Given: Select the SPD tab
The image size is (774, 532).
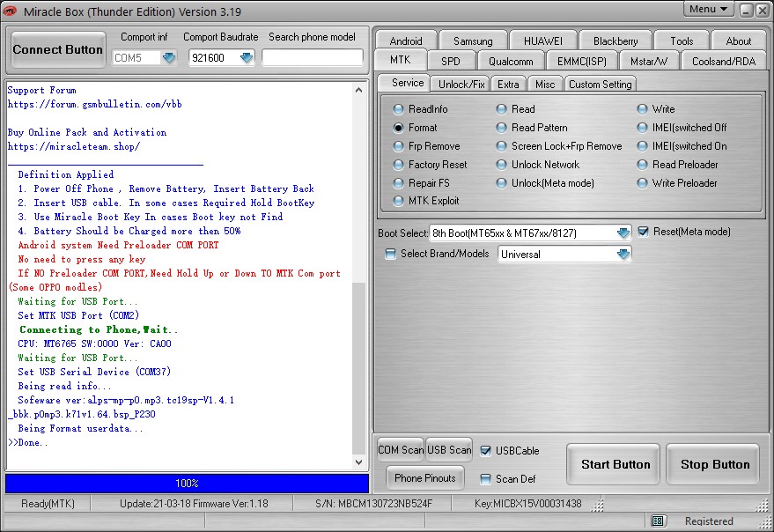Looking at the screenshot, I should [451, 62].
